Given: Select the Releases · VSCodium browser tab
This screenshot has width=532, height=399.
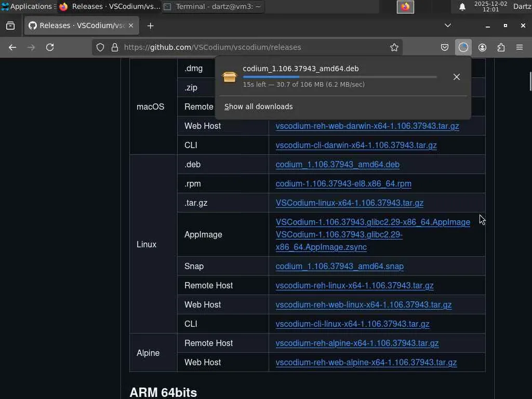Looking at the screenshot, I should (82, 25).
